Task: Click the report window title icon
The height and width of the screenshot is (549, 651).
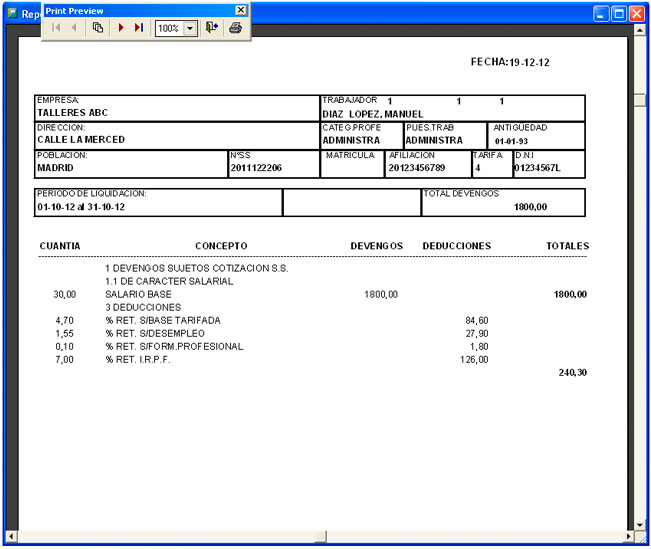Action: click(x=13, y=13)
